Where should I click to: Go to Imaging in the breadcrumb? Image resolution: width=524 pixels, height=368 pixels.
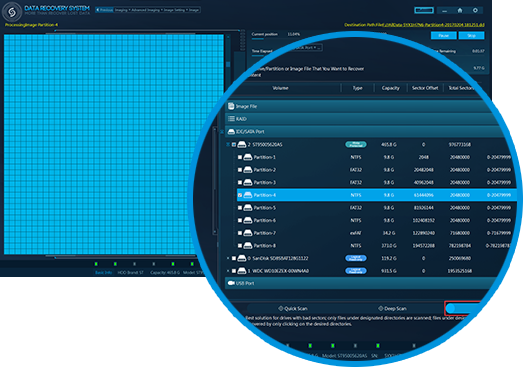pos(121,10)
